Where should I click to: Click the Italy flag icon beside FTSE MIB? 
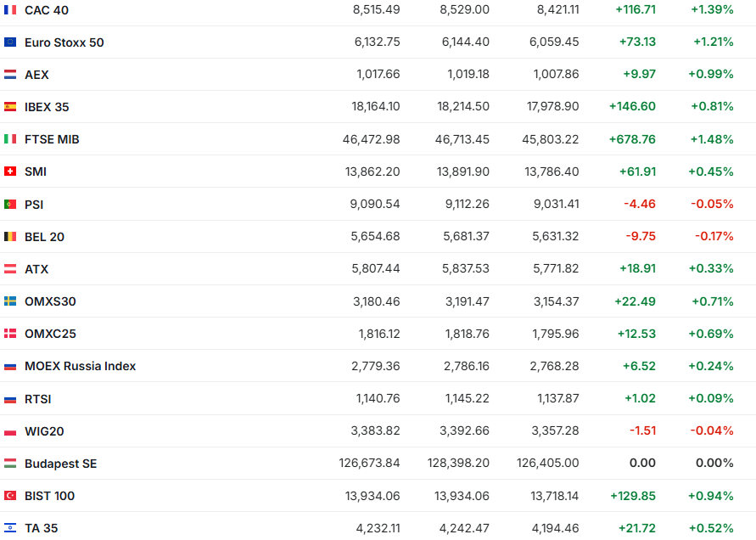[10, 139]
